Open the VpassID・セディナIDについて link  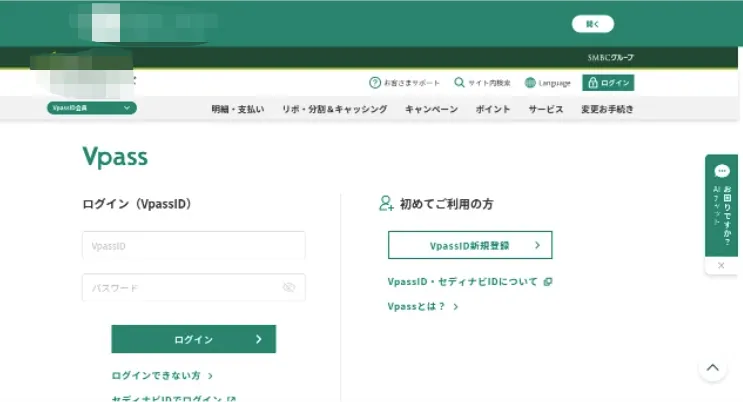[469, 282]
